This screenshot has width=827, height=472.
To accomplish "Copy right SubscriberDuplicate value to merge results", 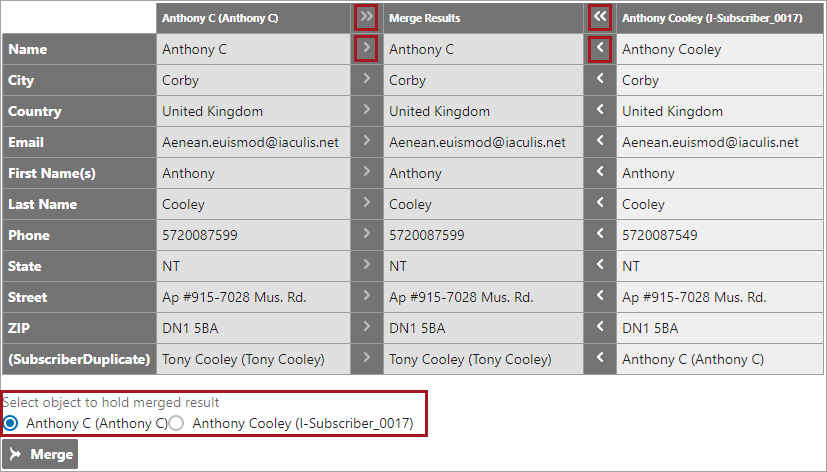I will pos(599,358).
